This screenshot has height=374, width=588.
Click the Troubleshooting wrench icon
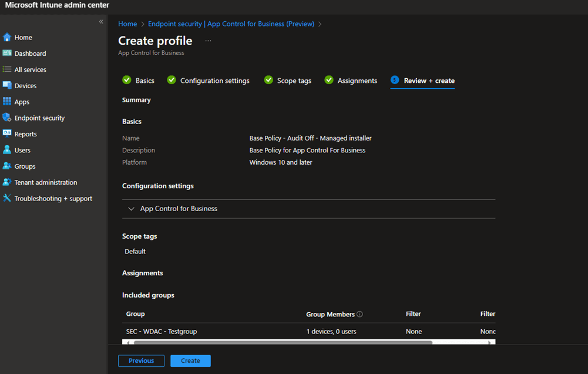coord(6,198)
